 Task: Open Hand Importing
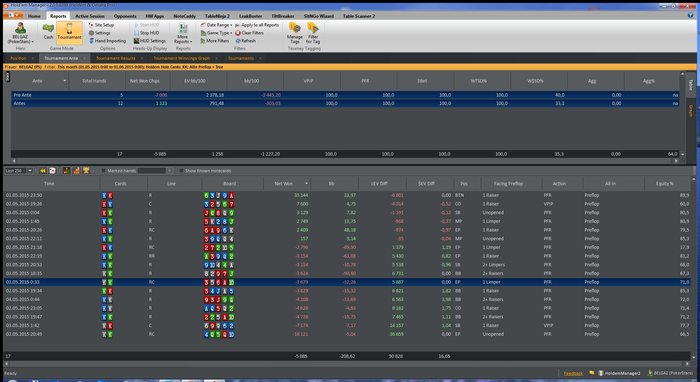[107, 41]
